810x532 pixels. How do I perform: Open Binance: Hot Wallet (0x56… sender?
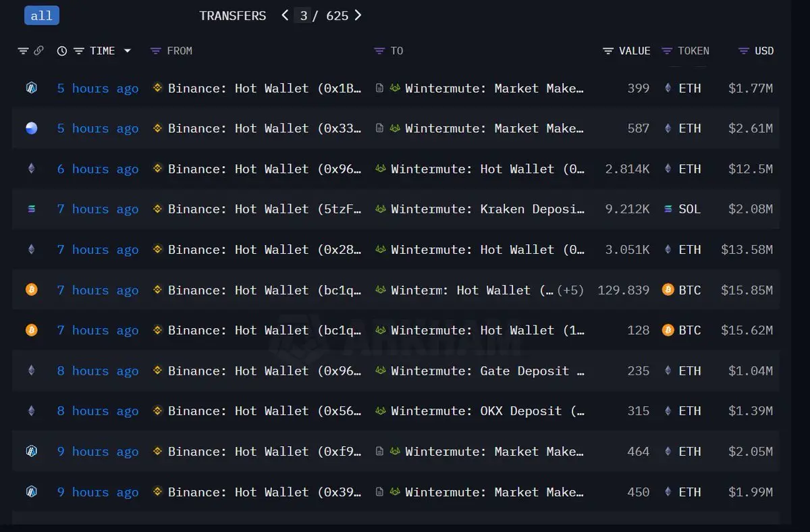[265, 411]
